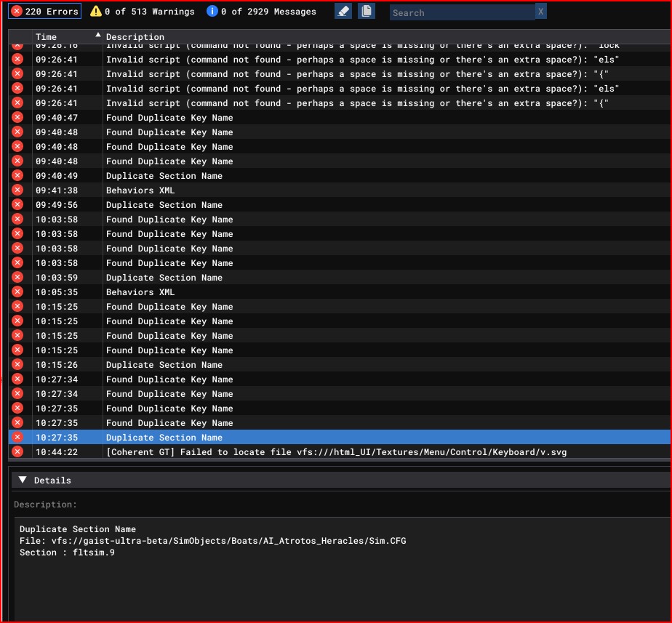Click error icon of the 10:44:22 row
The image size is (672, 623).
click(x=17, y=452)
